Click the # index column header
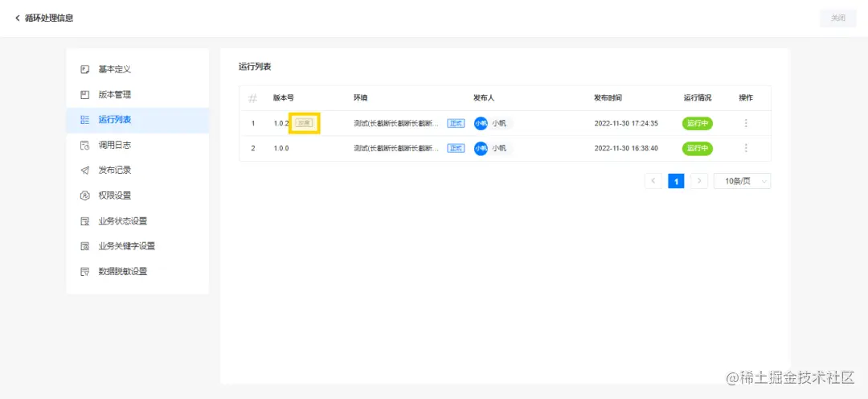 [x=253, y=98]
